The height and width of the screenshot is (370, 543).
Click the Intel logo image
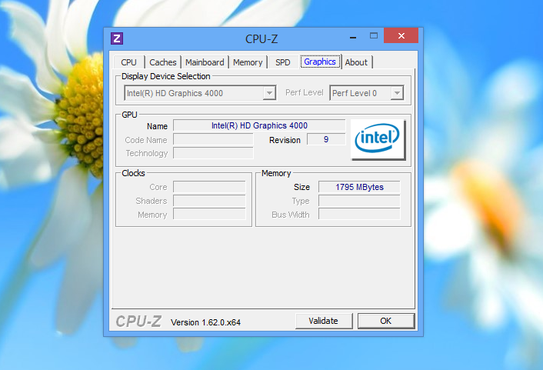click(x=377, y=139)
